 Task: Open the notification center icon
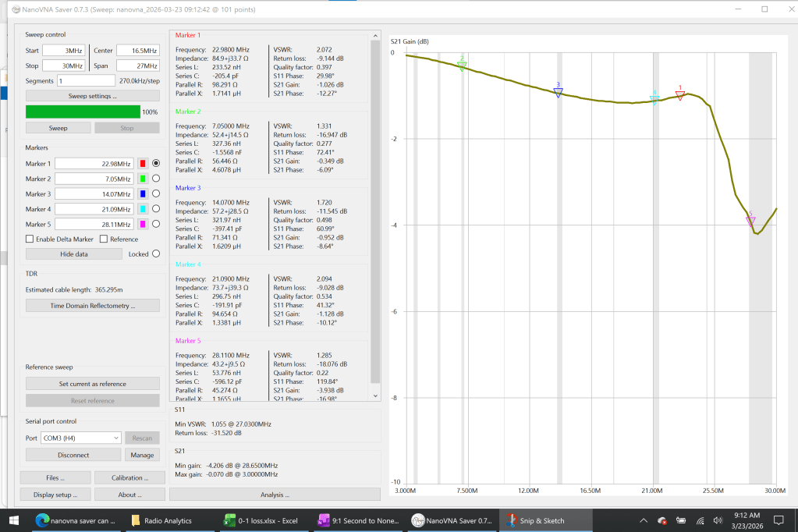pyautogui.click(x=780, y=520)
